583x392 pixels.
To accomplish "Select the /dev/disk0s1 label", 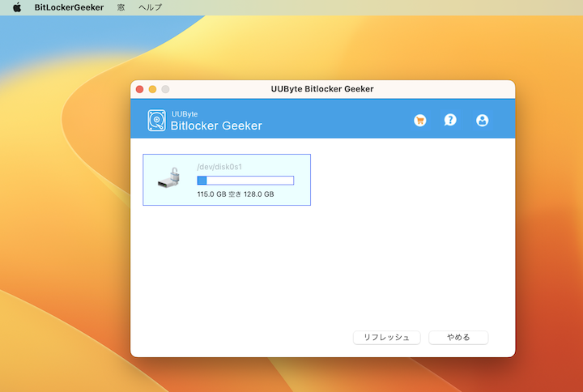I will tap(219, 167).
